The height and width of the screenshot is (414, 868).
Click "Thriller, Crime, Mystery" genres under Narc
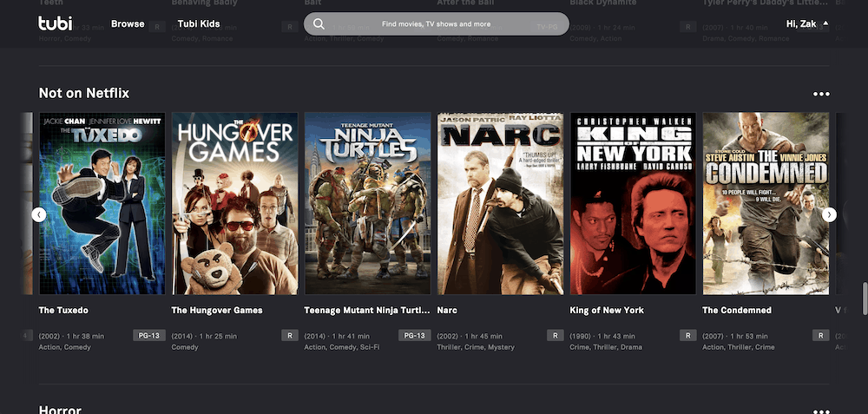pyautogui.click(x=476, y=347)
